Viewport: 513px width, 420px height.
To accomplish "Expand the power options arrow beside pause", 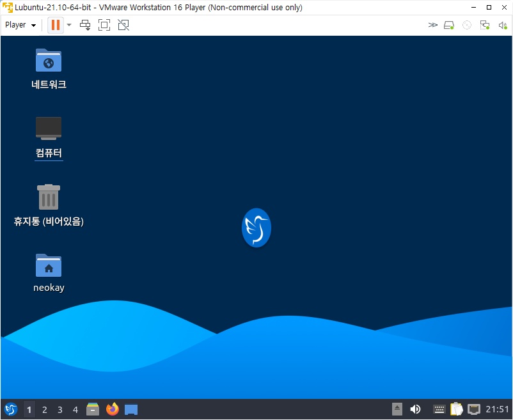I will tap(69, 25).
